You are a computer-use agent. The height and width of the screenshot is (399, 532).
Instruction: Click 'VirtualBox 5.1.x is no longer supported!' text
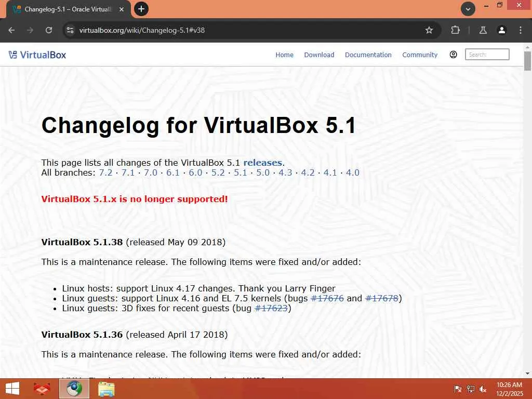[x=135, y=199]
